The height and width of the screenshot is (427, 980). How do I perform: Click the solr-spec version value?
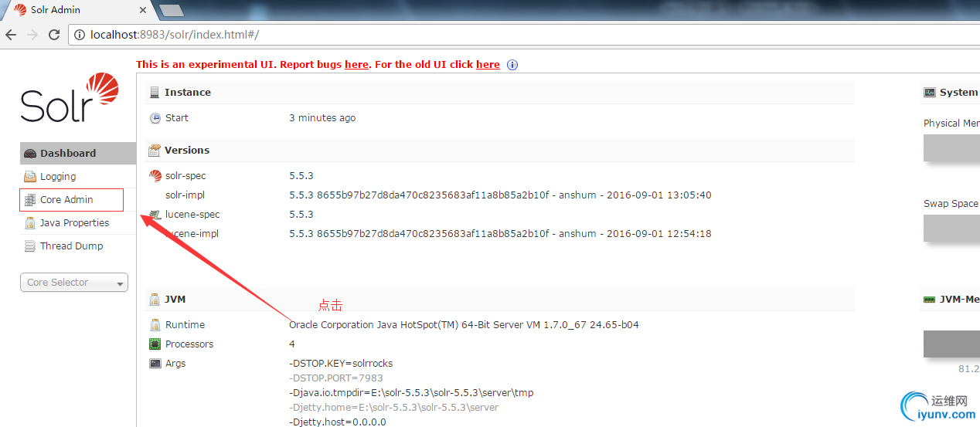[x=301, y=176]
